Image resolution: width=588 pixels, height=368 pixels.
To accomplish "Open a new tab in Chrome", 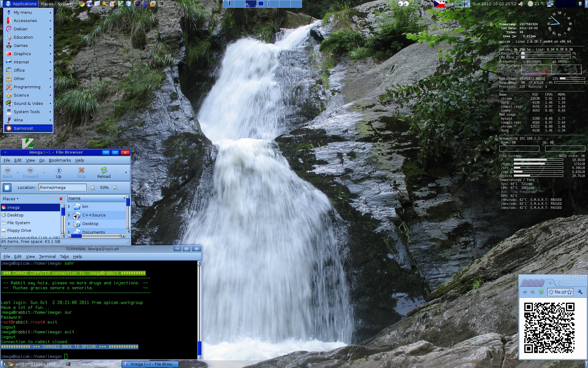I will [559, 283].
